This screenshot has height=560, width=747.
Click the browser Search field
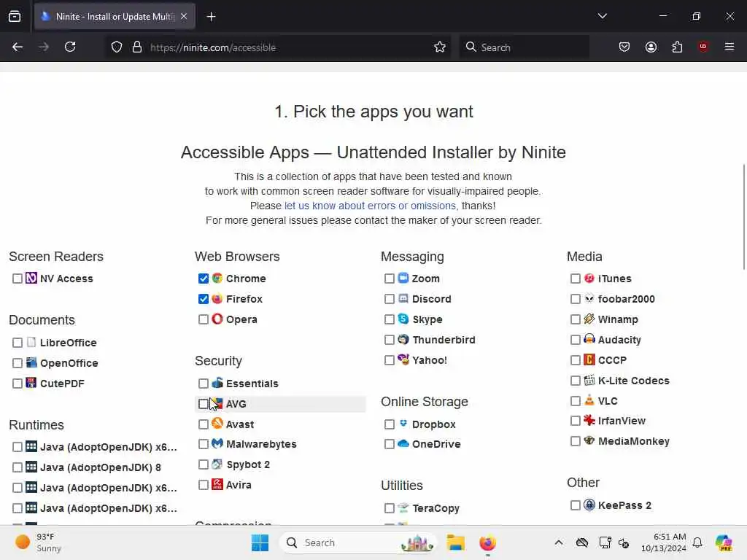click(524, 47)
